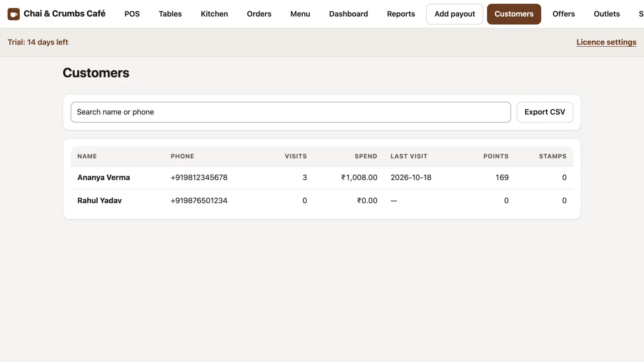The height and width of the screenshot is (362, 644).
Task: Click the SPEND column header
Action: tap(366, 156)
